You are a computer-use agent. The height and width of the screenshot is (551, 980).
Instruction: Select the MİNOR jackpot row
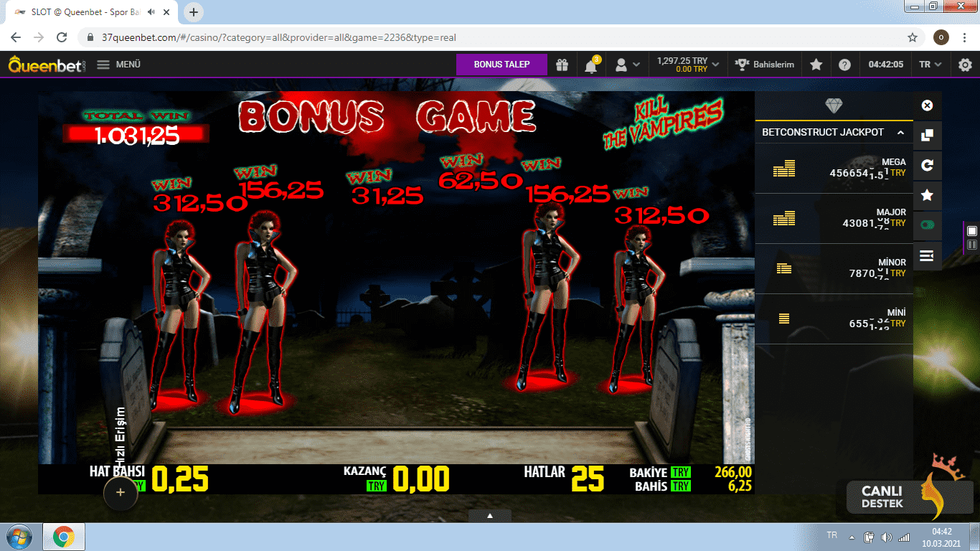pyautogui.click(x=834, y=269)
